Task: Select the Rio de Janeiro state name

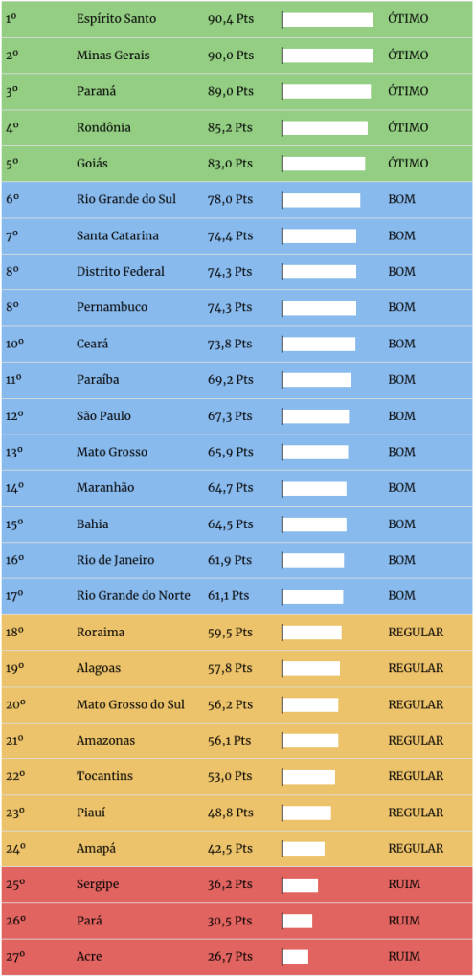Action: pos(115,560)
